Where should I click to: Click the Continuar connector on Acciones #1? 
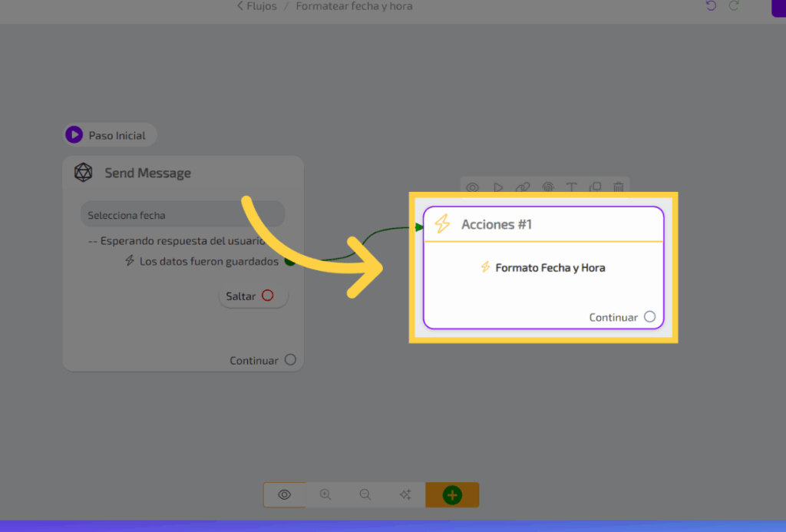(x=650, y=316)
